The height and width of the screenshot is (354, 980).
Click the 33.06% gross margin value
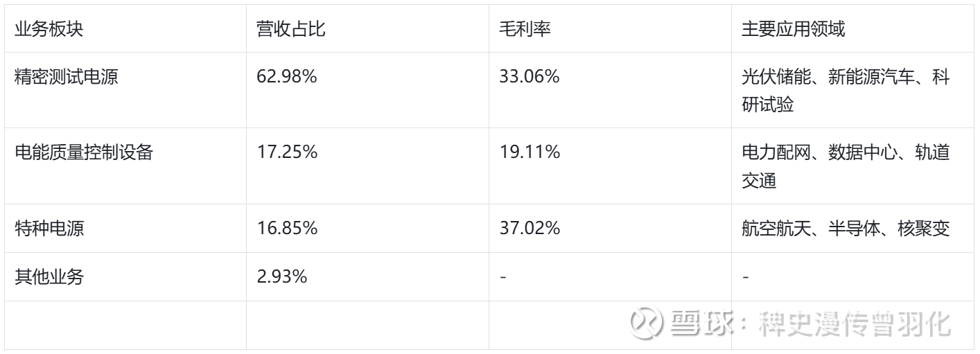pyautogui.click(x=530, y=77)
